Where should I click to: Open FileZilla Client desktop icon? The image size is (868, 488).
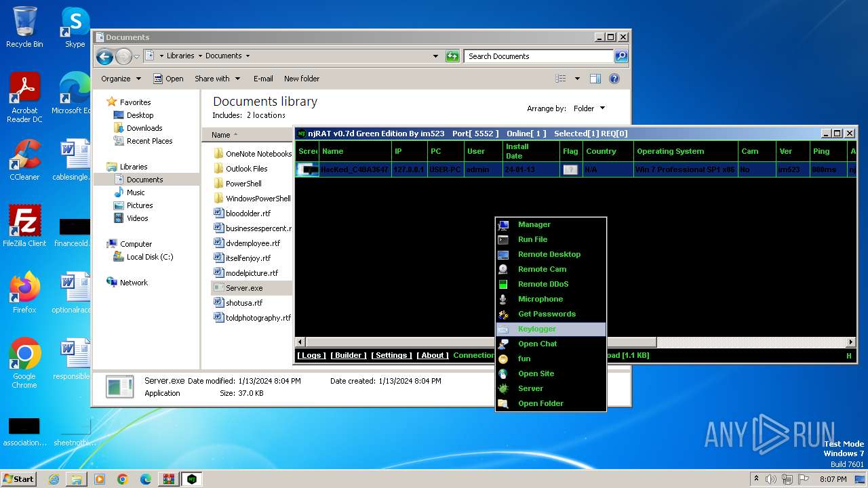coord(24,226)
